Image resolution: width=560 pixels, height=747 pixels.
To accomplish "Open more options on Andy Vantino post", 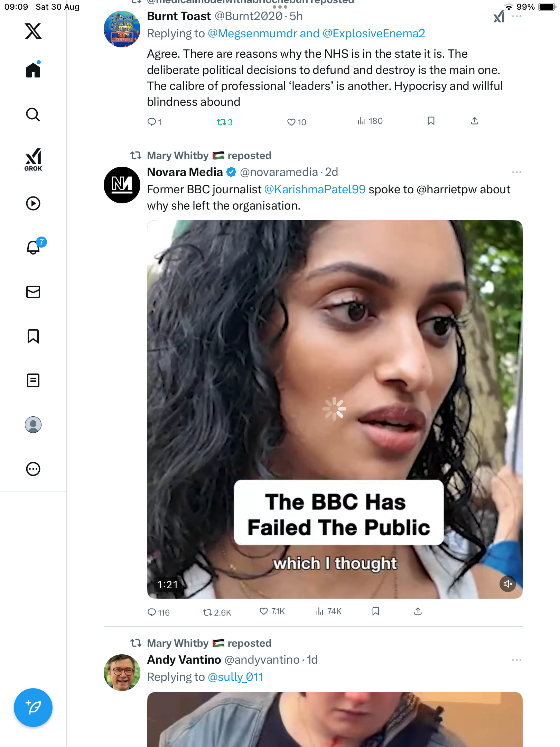I will [516, 660].
